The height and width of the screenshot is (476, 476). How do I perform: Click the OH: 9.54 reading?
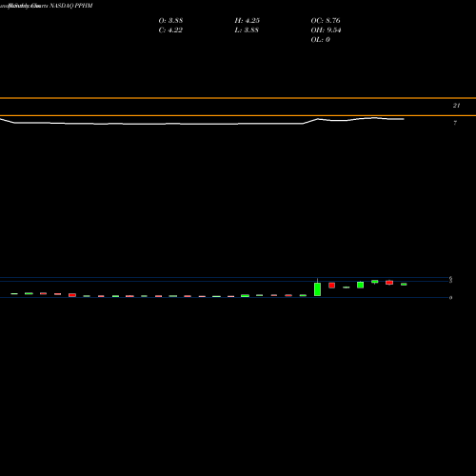pos(326,30)
